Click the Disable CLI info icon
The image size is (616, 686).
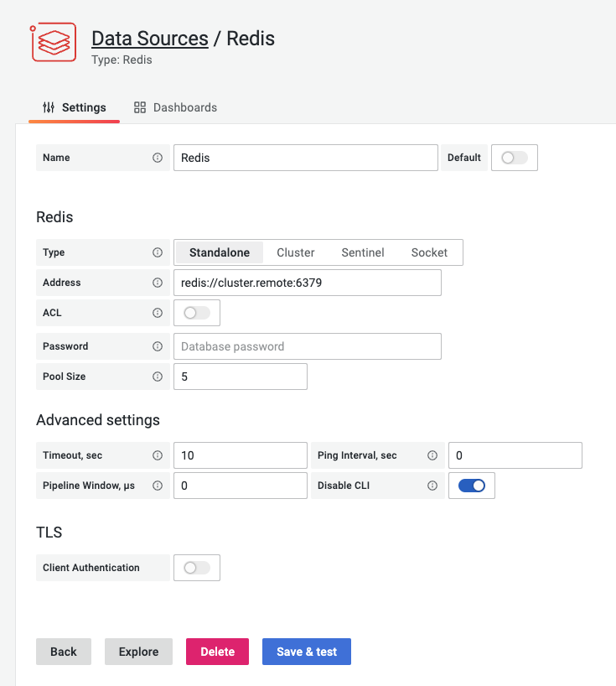click(433, 486)
